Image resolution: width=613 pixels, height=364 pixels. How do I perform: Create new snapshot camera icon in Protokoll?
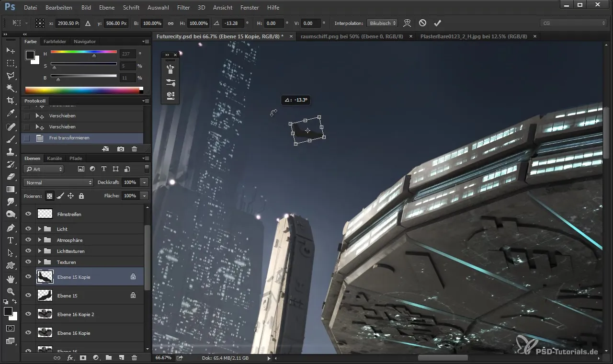(121, 149)
